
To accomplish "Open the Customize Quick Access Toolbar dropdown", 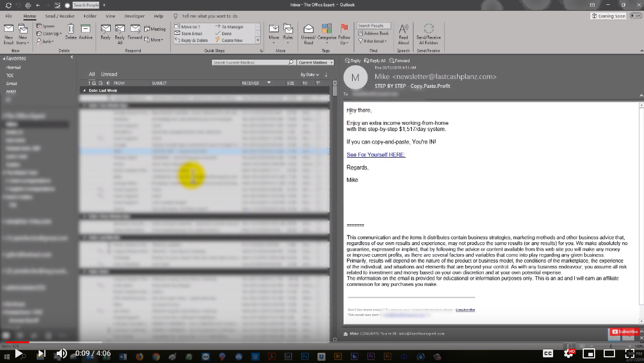I will coord(104,5).
